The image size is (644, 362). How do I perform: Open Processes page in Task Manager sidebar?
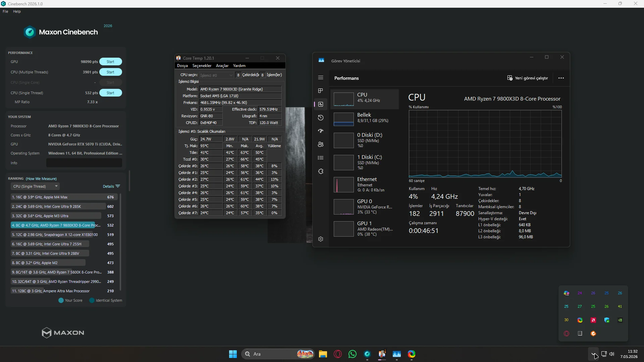click(321, 91)
